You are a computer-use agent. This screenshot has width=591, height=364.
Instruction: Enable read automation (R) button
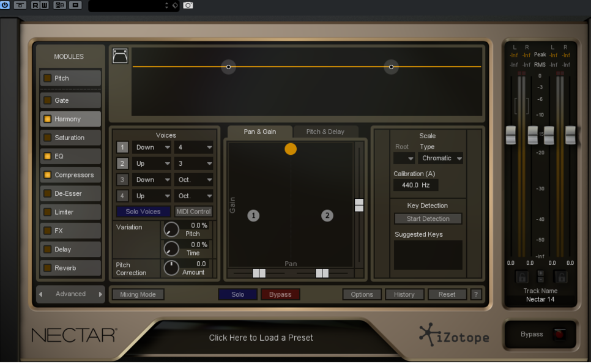click(35, 6)
